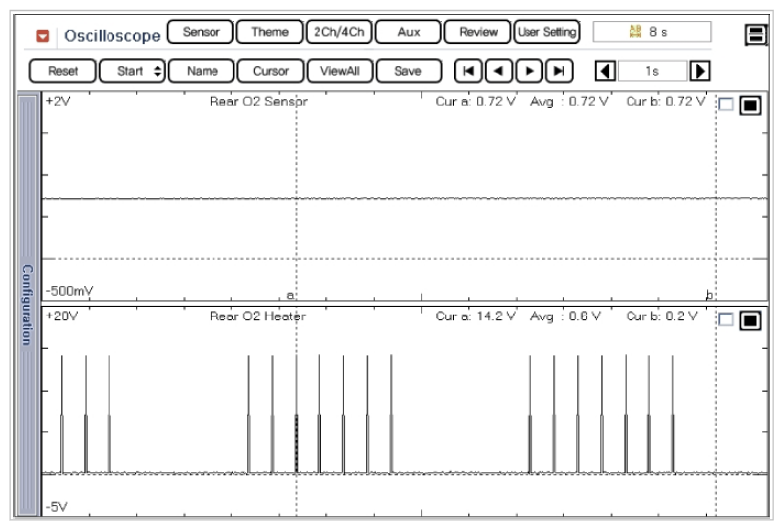
Task: Increase the 1s time base
Action: (701, 71)
